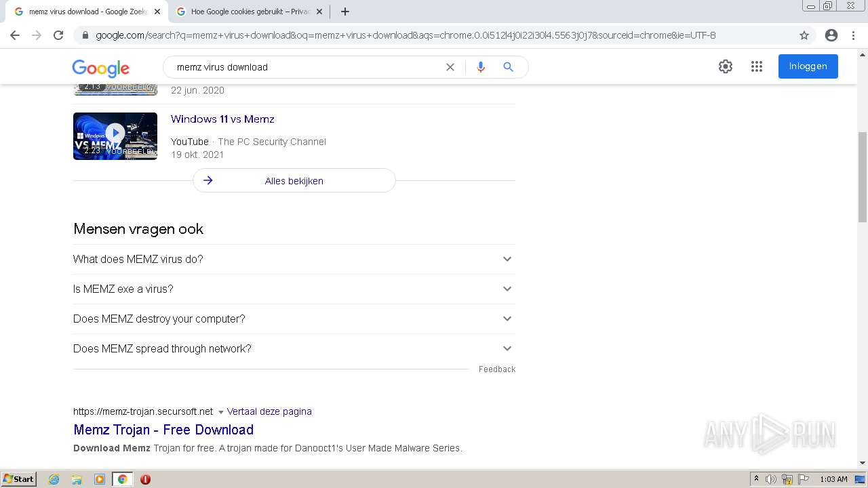
Task: Open Windows 11 vs Memz video link
Action: (x=222, y=119)
